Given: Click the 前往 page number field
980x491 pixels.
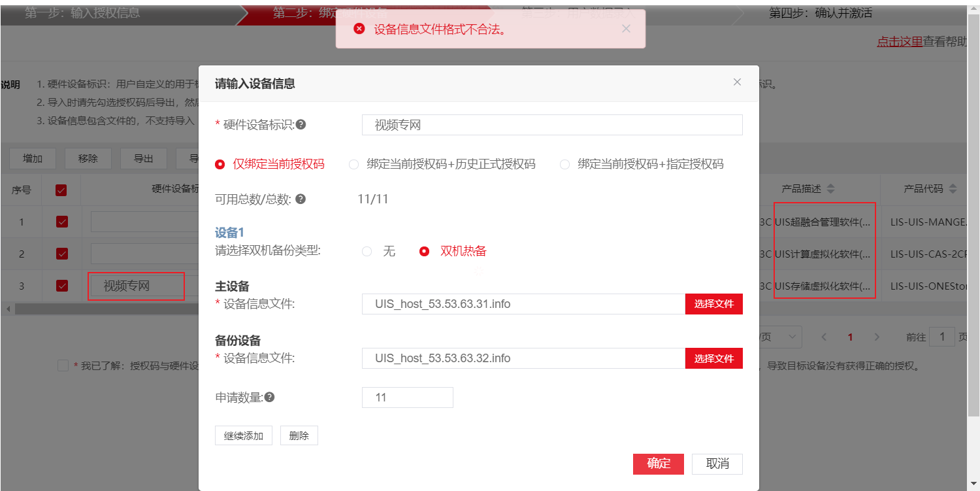Looking at the screenshot, I should [x=942, y=337].
